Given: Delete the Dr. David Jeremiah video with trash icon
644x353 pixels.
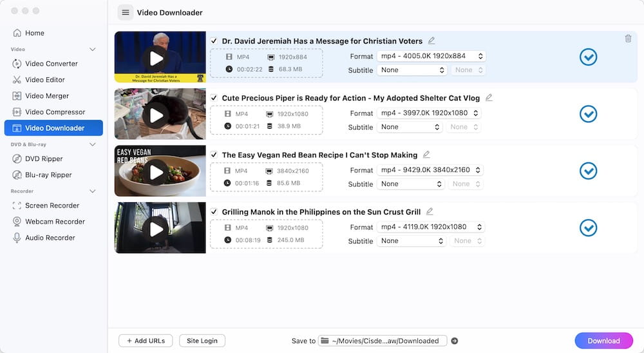Looking at the screenshot, I should [x=628, y=39].
